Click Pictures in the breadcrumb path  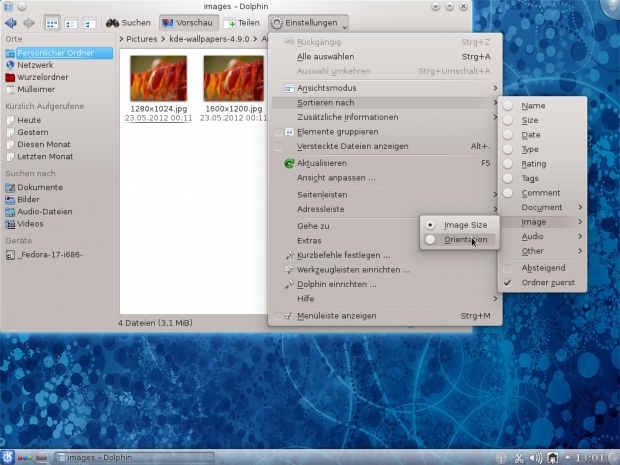click(x=141, y=39)
